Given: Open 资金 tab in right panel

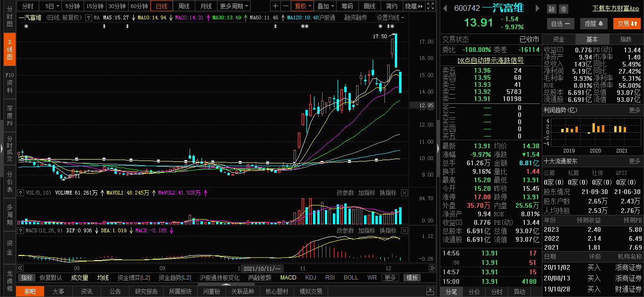Looking at the screenshot, I should (x=558, y=39).
